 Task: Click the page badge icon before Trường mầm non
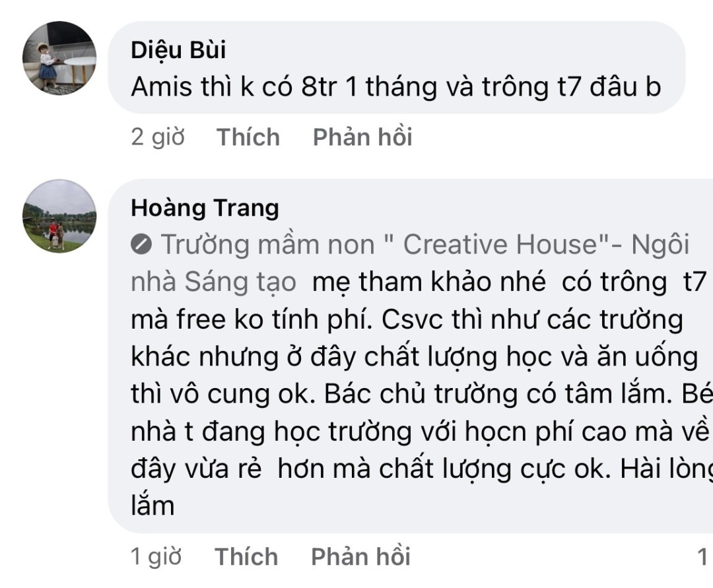tap(142, 245)
